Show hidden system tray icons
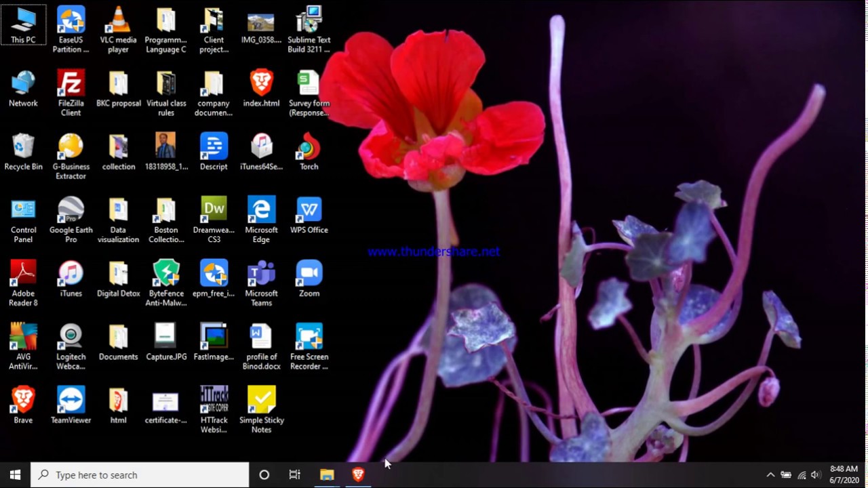This screenshot has width=868, height=488. click(x=770, y=475)
